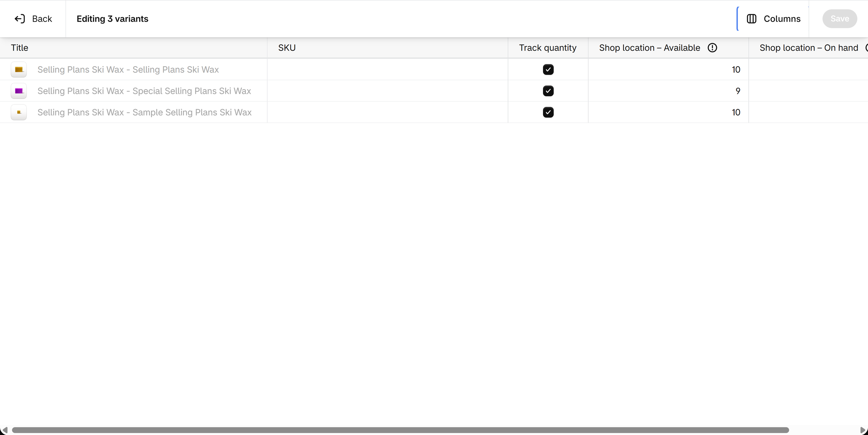
Task: Click the title text 'Selling Plans Ski Wax - Special Selling Plans Ski Wax'
Action: pos(144,91)
